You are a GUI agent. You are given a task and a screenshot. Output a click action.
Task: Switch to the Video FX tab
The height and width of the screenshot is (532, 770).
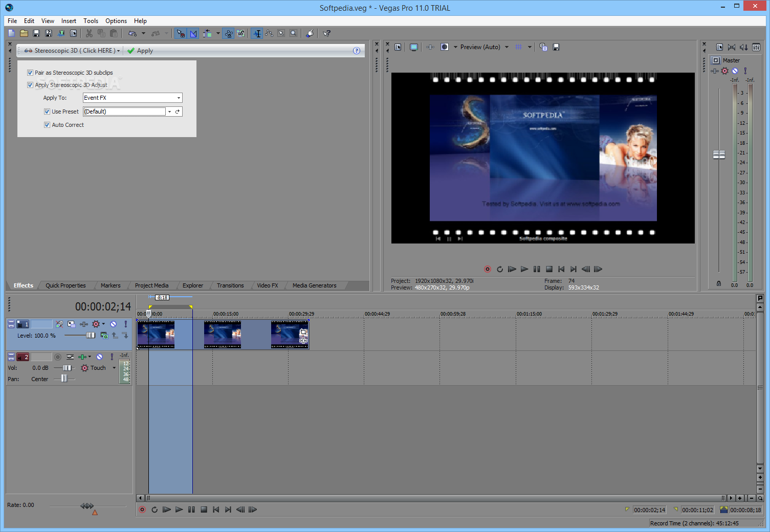[268, 285]
